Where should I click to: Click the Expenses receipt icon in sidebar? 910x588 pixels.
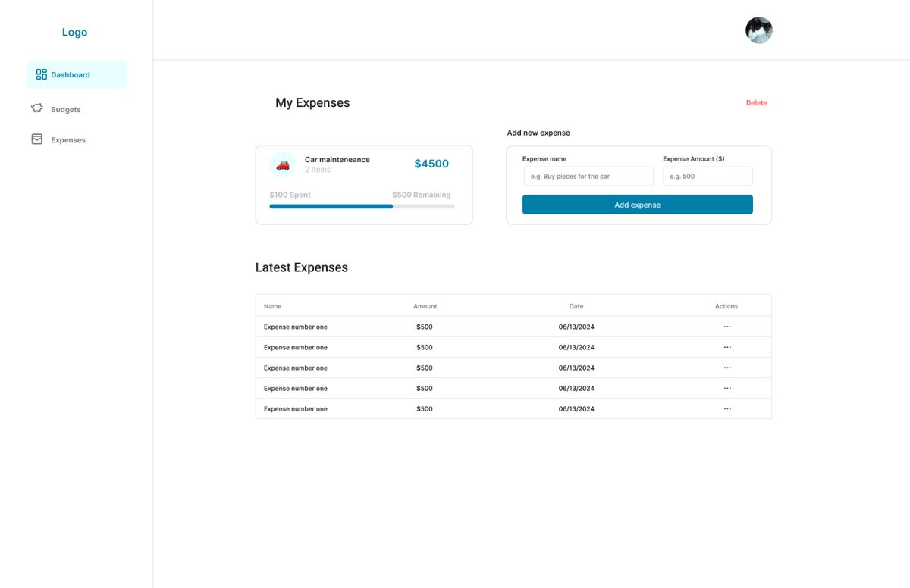pos(36,139)
